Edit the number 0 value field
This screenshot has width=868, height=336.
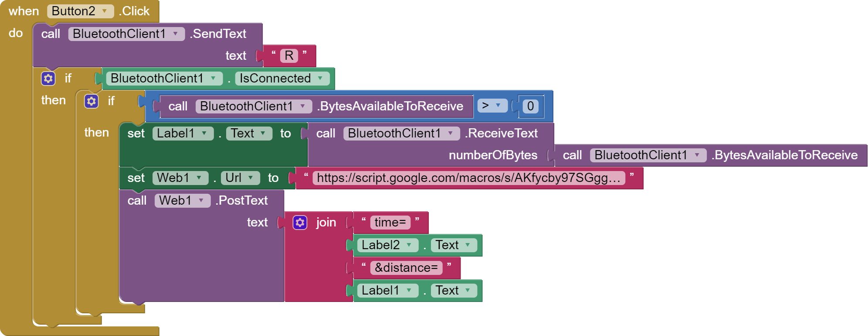tap(530, 106)
